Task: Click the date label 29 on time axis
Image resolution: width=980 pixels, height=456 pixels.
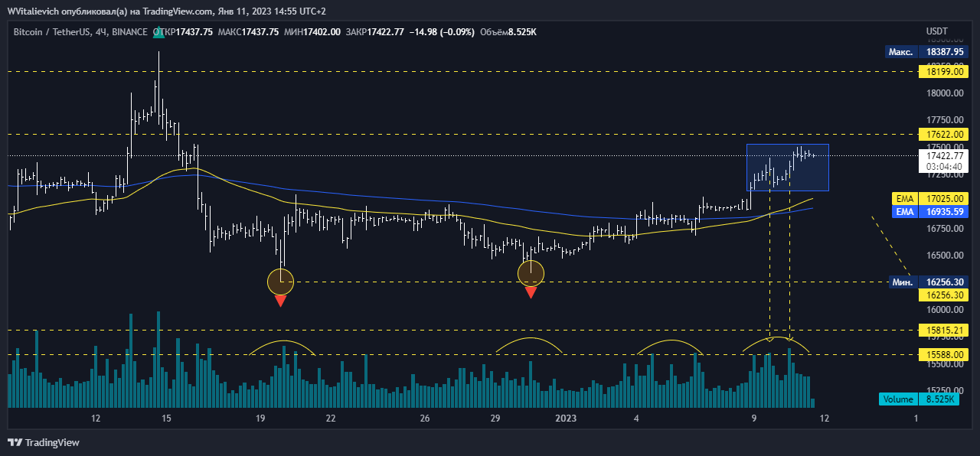Action: coord(495,419)
